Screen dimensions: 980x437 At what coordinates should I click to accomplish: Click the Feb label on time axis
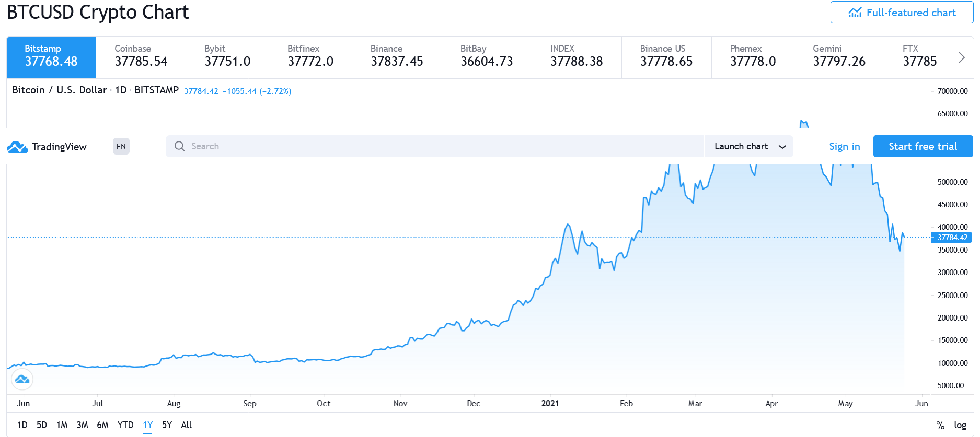click(626, 403)
